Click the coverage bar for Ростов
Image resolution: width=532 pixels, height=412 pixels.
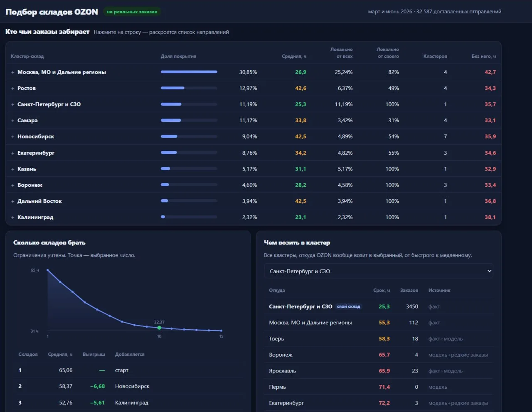coord(189,88)
